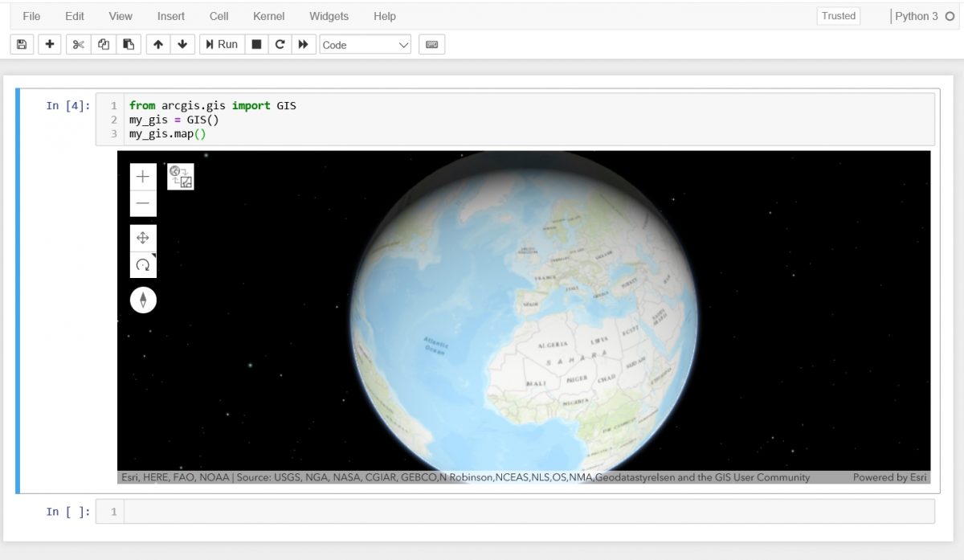
Task: Move selected cell down arrow
Action: 182,45
